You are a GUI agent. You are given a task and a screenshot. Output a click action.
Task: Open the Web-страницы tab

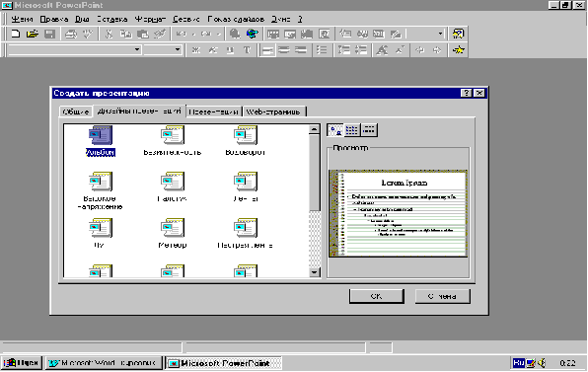pos(273,112)
